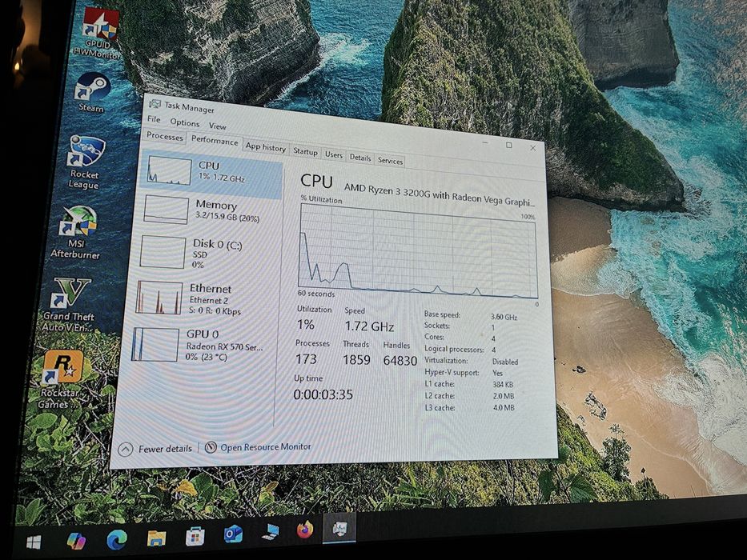Click the CPU utilization graph
The image size is (747, 560).
tap(418, 252)
